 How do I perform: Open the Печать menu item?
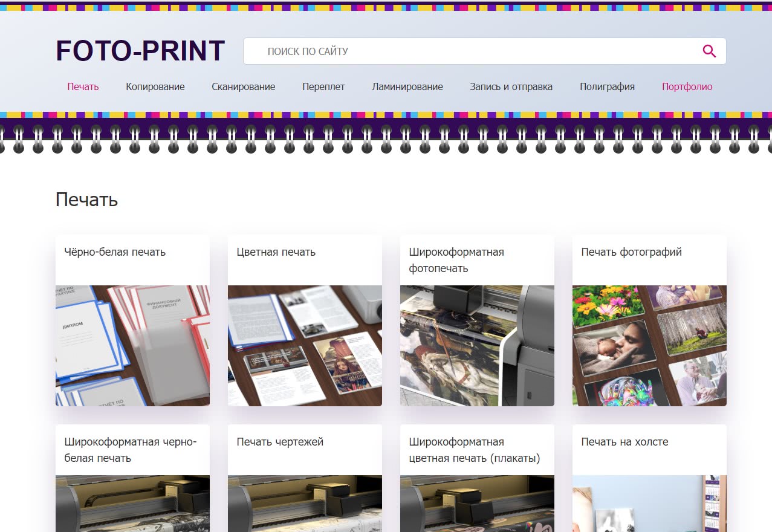pos(83,86)
